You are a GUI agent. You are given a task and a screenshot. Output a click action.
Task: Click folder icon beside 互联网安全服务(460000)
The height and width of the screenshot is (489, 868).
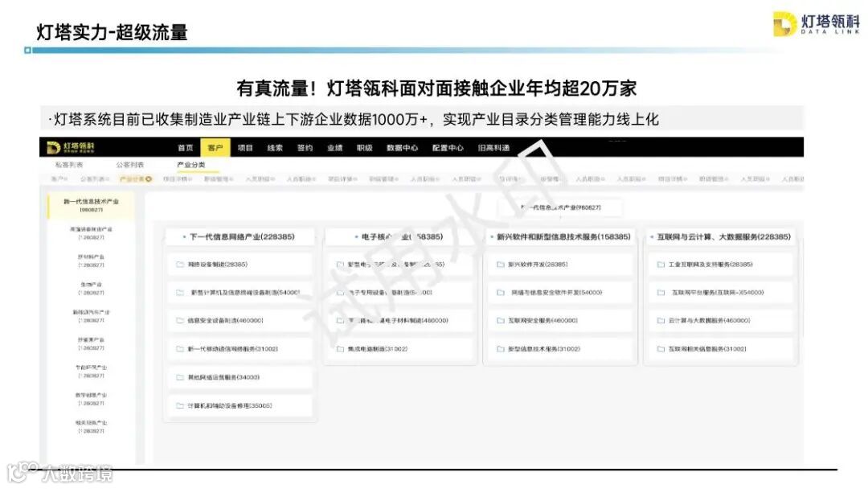pos(501,321)
